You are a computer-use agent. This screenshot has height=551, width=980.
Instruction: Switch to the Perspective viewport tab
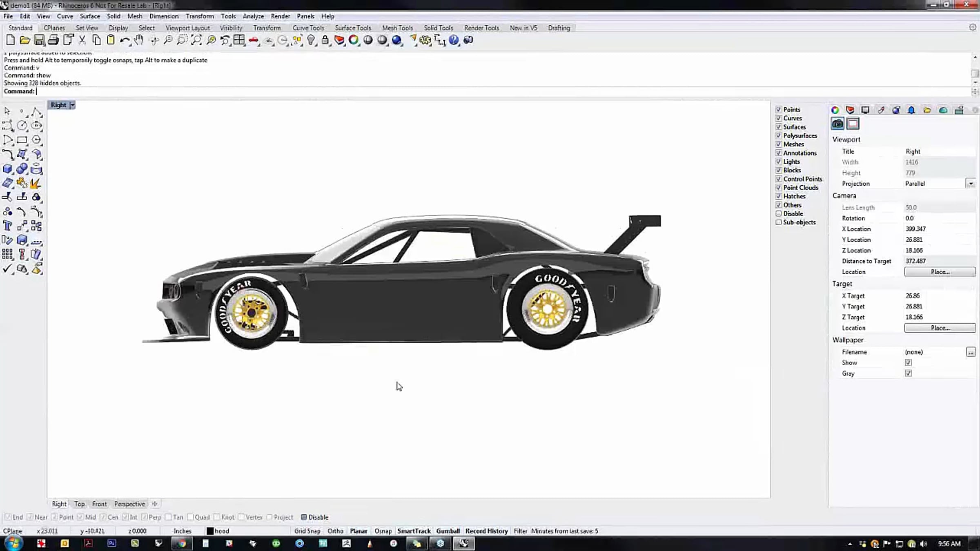pos(129,504)
